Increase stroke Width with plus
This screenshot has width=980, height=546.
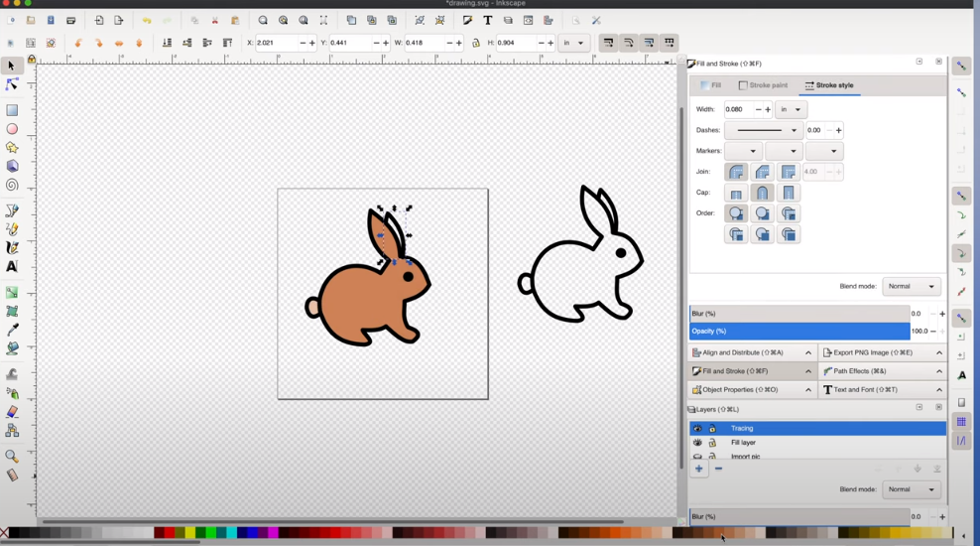click(768, 109)
